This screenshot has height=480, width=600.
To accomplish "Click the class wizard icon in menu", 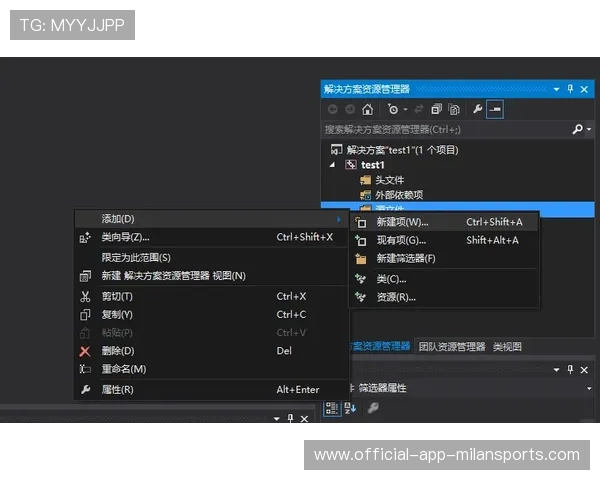I will [85, 238].
